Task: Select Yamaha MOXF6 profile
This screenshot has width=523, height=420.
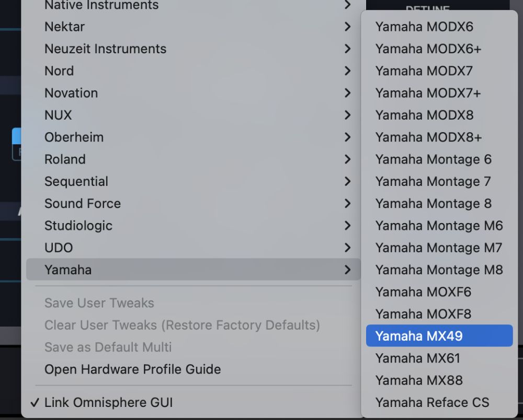Action: (423, 292)
